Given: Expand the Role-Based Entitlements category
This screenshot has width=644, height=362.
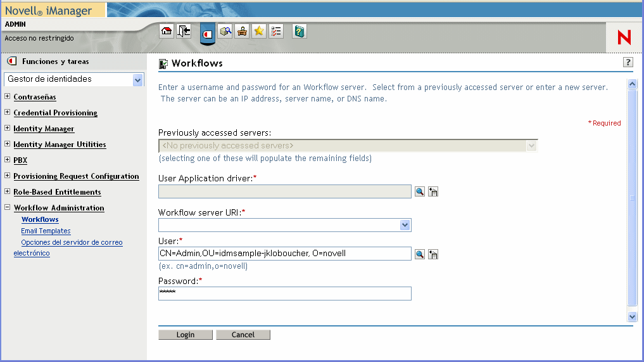Looking at the screenshot, I should click(x=8, y=191).
